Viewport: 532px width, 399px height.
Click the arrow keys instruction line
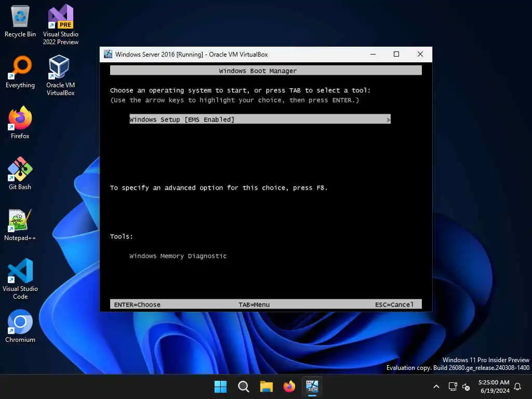(x=234, y=100)
